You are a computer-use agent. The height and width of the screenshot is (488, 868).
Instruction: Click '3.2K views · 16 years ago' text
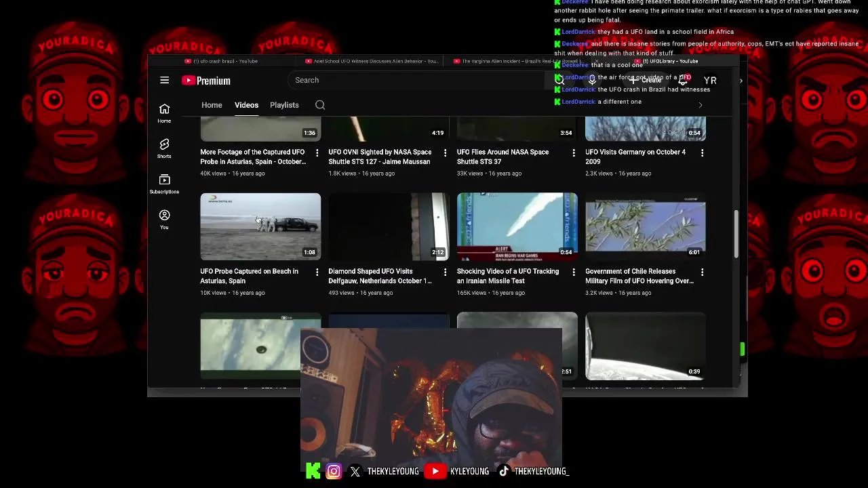[x=618, y=293]
